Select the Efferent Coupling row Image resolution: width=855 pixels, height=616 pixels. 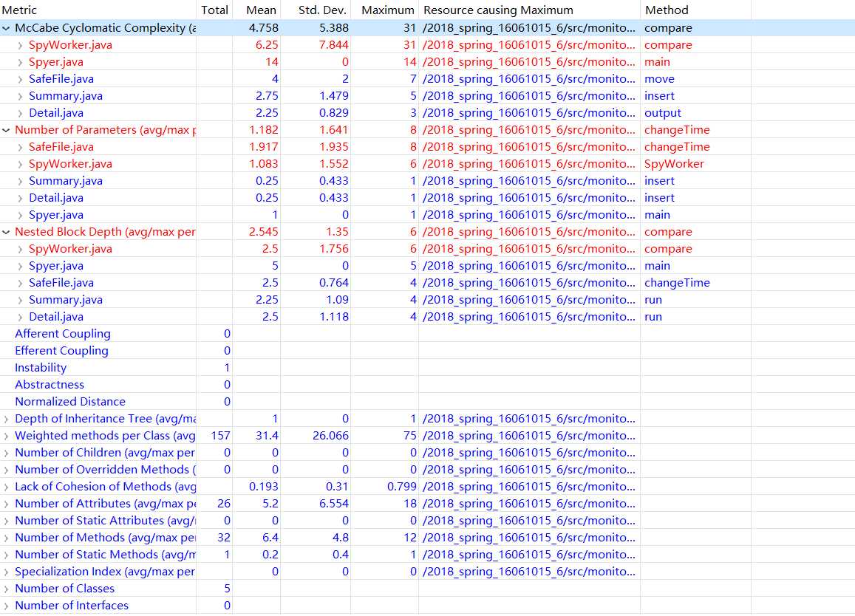click(x=427, y=351)
